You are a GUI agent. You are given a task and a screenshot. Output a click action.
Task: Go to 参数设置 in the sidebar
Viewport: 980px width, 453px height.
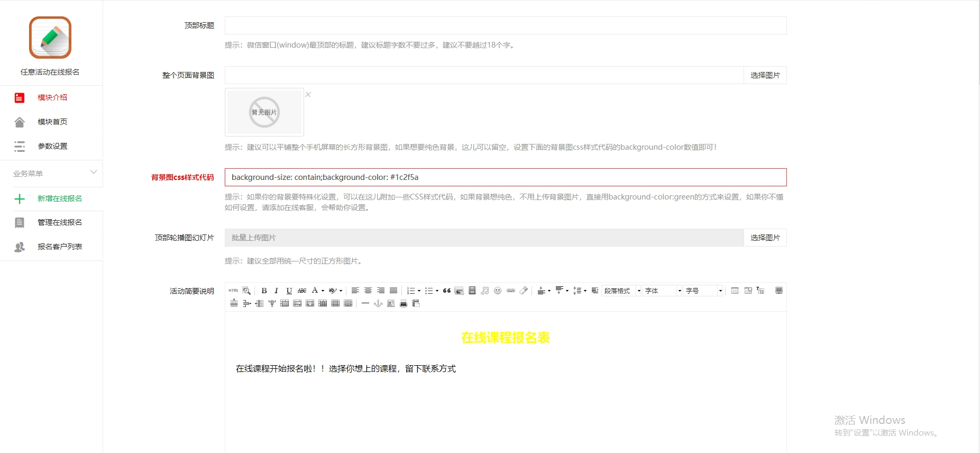52,146
